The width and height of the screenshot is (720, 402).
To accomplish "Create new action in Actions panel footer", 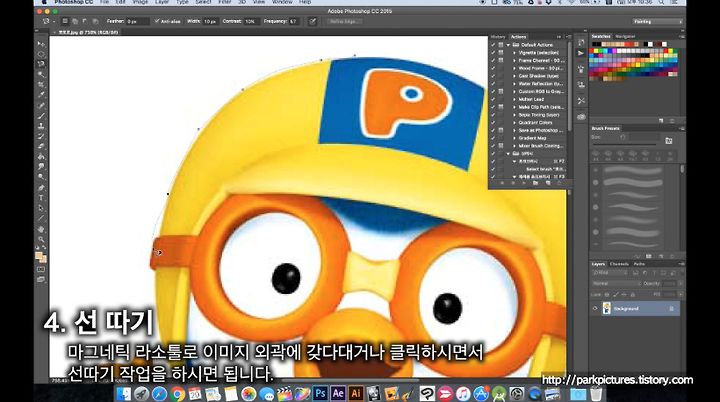I will 548,183.
